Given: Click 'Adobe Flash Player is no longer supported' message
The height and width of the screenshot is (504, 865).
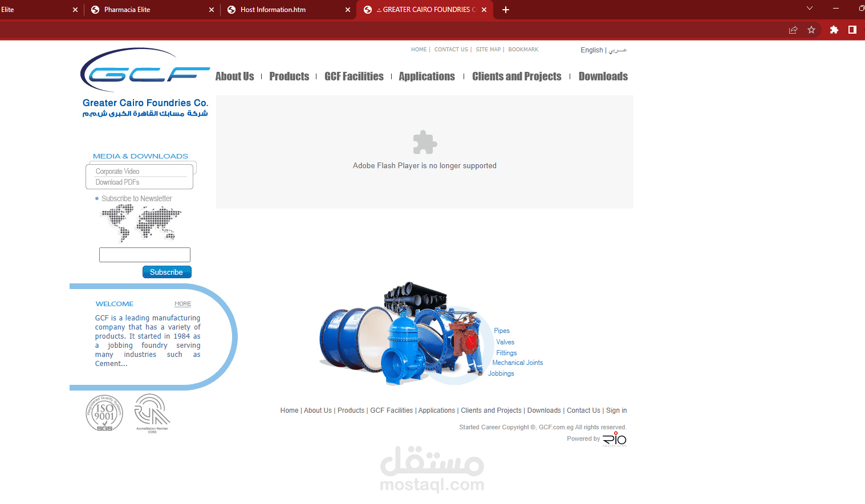Looking at the screenshot, I should tap(425, 166).
